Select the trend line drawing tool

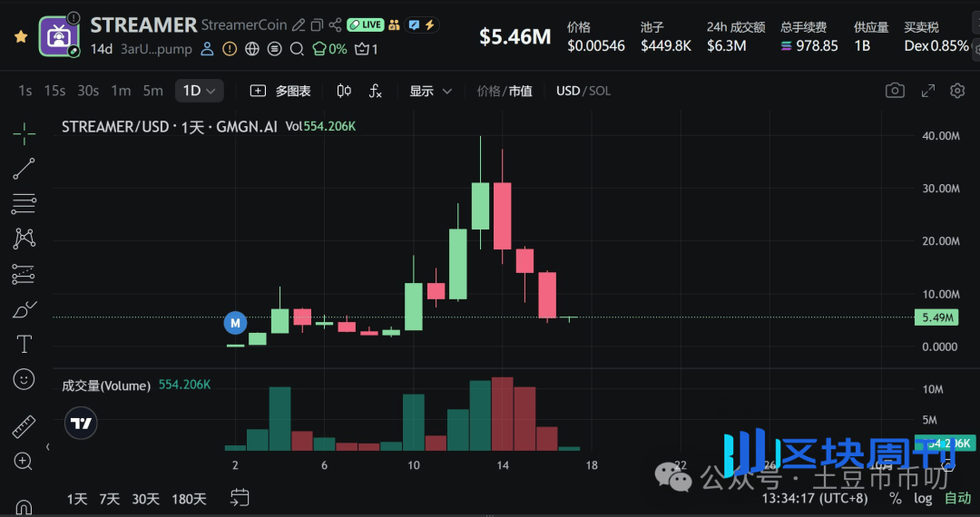pos(24,169)
